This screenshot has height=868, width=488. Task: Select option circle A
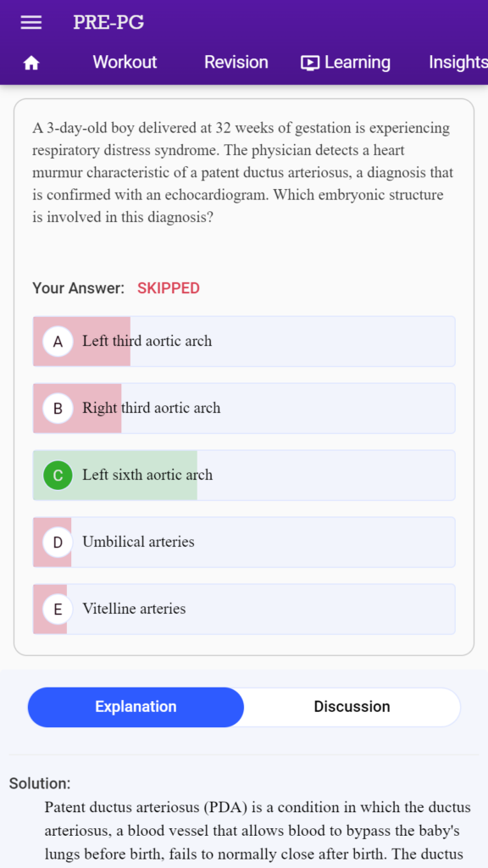click(x=58, y=342)
